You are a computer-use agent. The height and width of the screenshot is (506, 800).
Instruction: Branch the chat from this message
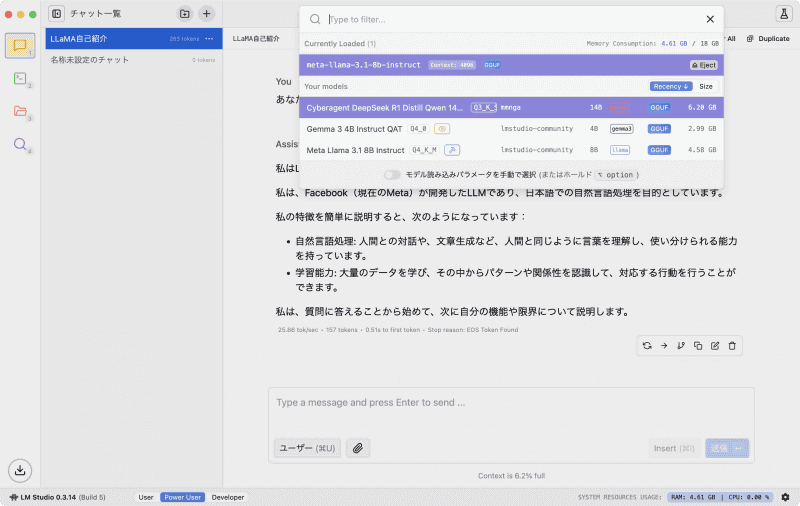tap(681, 346)
